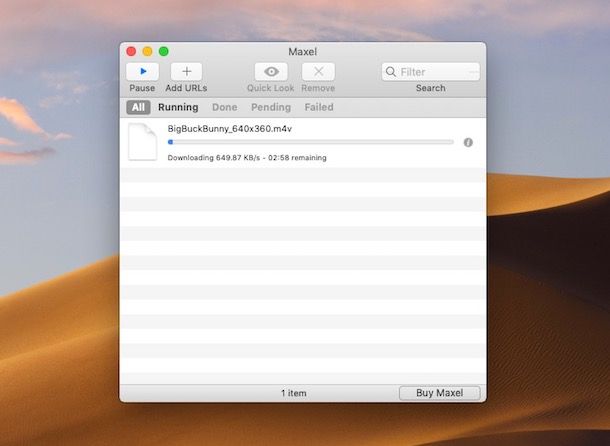Focus the Filter search field

click(x=431, y=72)
